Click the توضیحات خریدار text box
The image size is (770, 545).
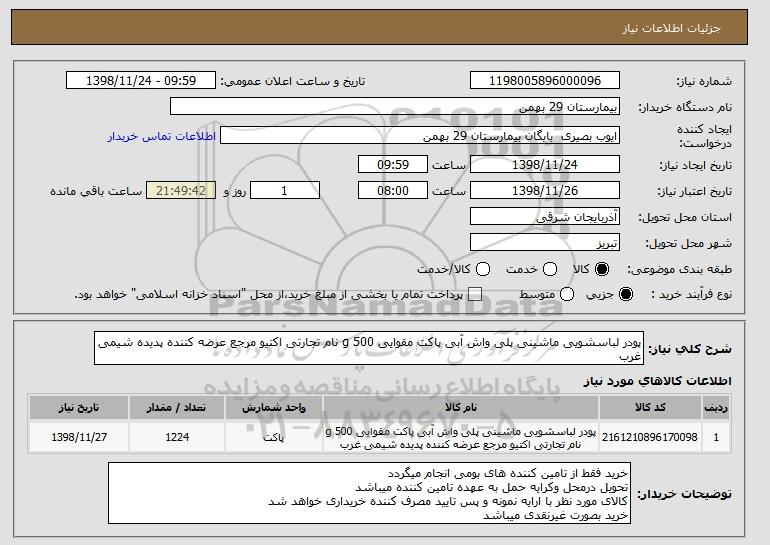[369, 493]
